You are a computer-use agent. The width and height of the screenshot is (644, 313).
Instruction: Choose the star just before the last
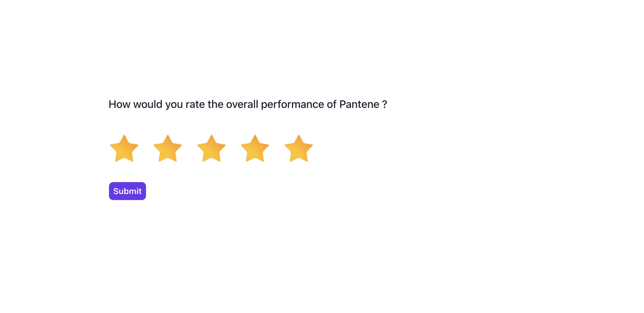[255, 149]
